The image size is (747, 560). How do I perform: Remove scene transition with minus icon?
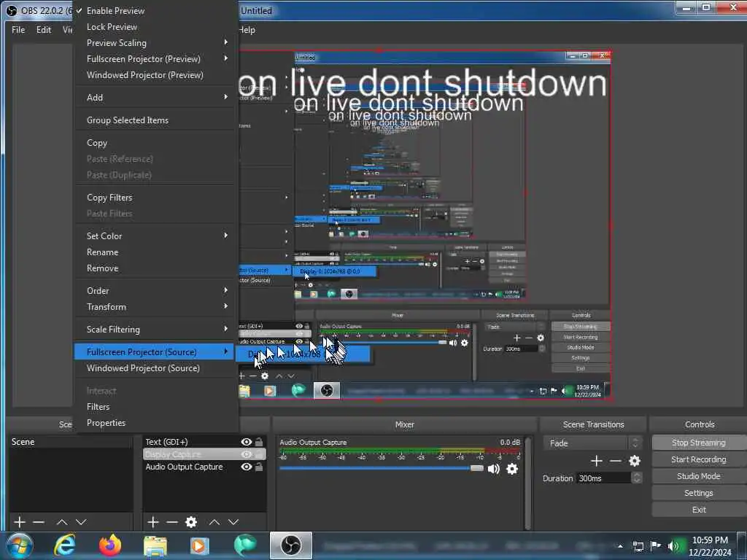point(616,461)
